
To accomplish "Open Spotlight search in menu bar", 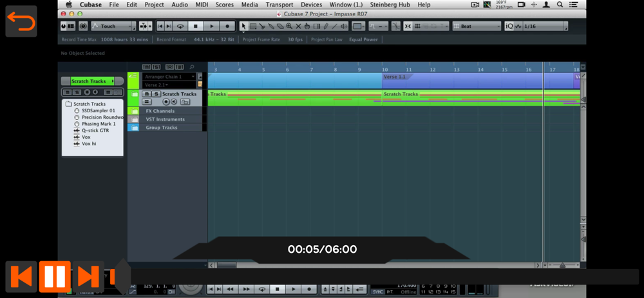I will [560, 5].
